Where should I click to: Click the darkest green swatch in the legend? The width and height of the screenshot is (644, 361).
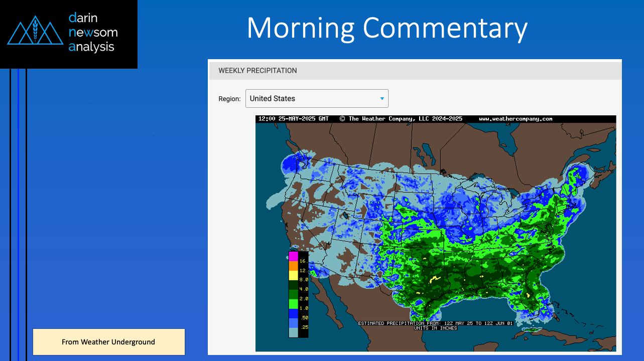tap(293, 284)
